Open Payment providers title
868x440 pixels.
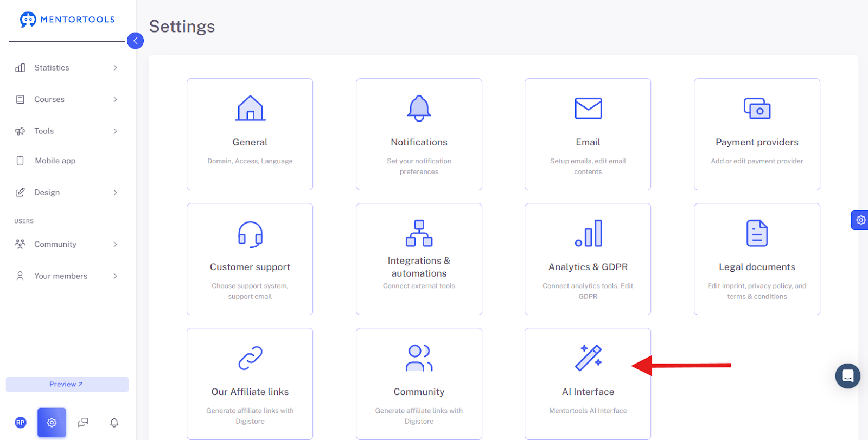tap(757, 142)
